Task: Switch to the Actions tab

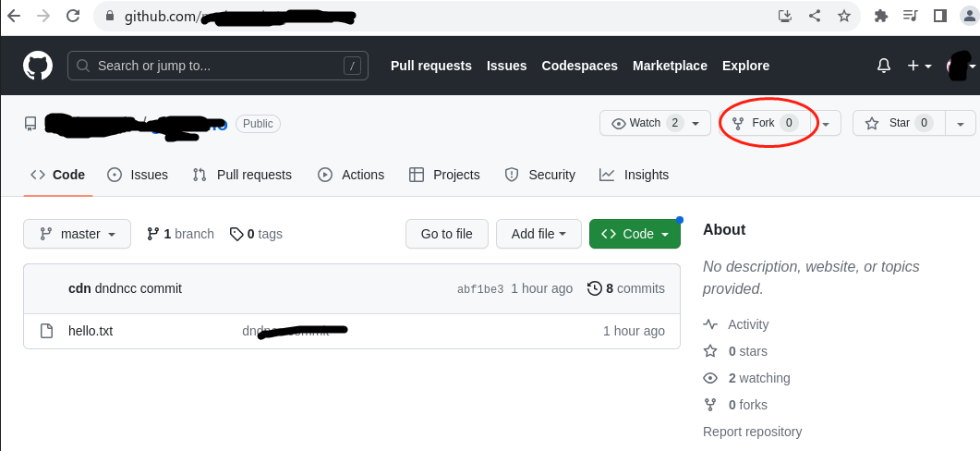Action: (x=351, y=176)
